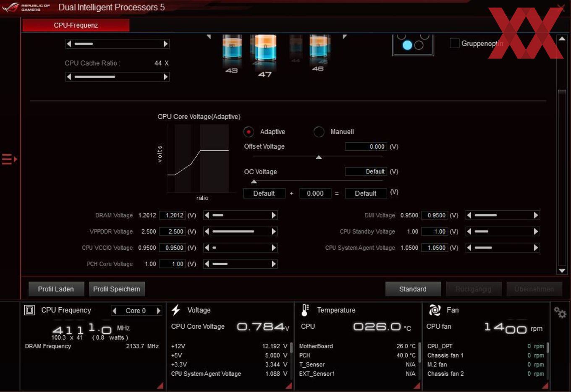571x392 pixels.
Task: Decrease CPU Standby Voltage with left arrow
Action: pyautogui.click(x=469, y=231)
